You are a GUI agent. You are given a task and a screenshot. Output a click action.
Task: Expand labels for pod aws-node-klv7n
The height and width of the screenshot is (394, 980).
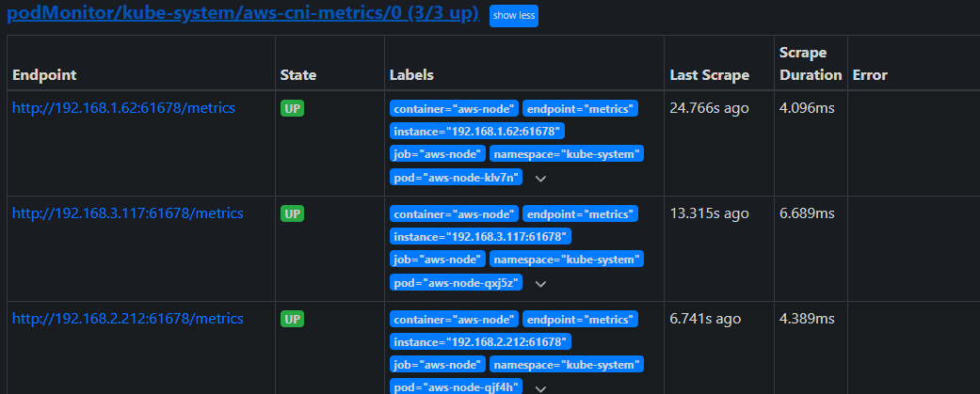pyautogui.click(x=540, y=178)
